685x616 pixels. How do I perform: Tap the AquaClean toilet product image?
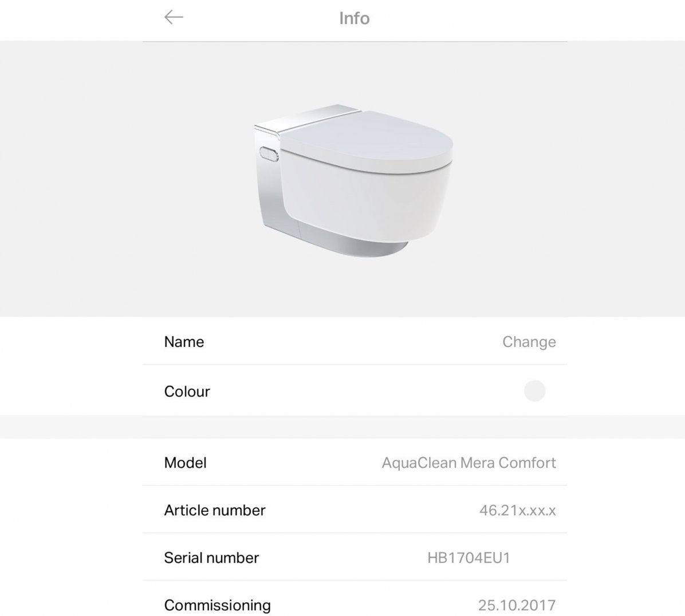point(353,181)
